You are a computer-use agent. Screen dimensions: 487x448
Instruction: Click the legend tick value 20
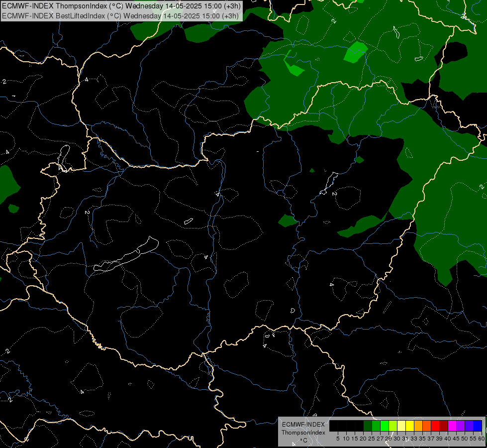363,439
